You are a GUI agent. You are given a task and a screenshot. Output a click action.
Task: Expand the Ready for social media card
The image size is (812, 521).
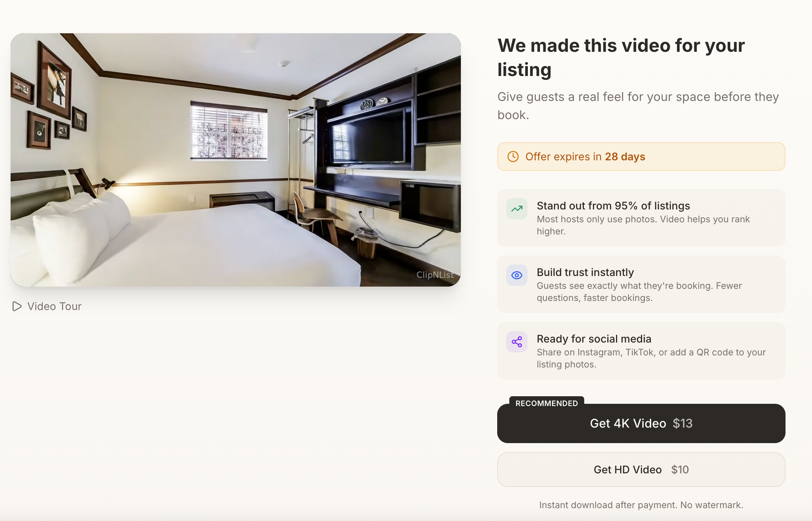[x=641, y=351]
